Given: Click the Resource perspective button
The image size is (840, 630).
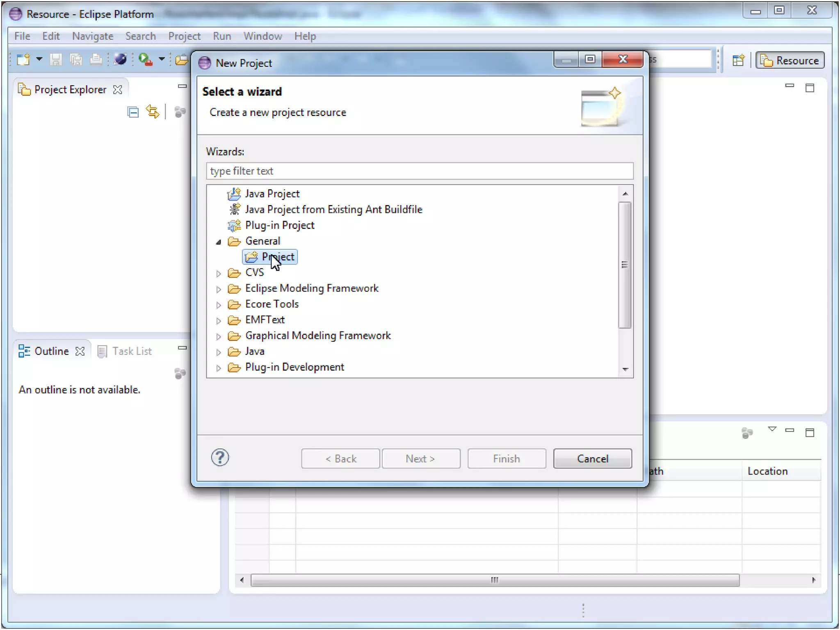Looking at the screenshot, I should coord(790,61).
